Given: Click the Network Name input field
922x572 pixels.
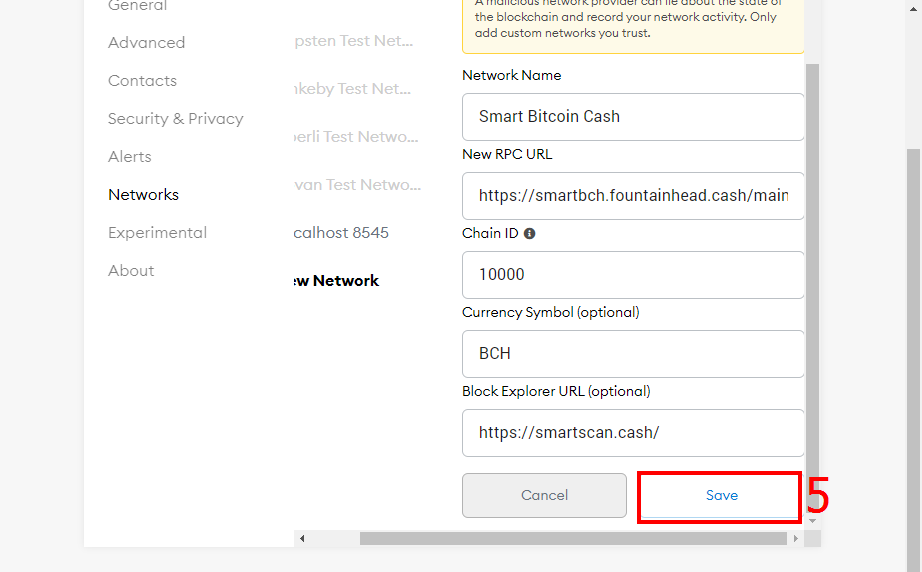Looking at the screenshot, I should 633,117.
